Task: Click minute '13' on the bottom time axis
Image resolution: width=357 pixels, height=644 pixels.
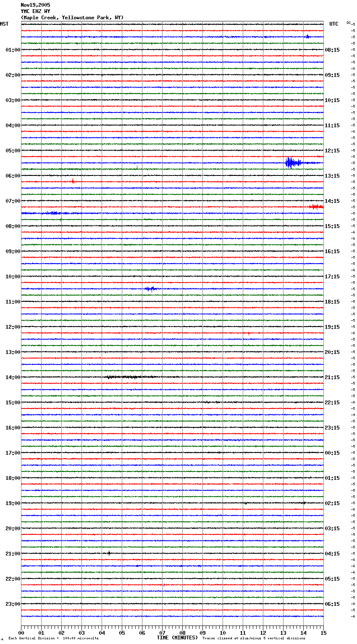Action: pos(283,633)
